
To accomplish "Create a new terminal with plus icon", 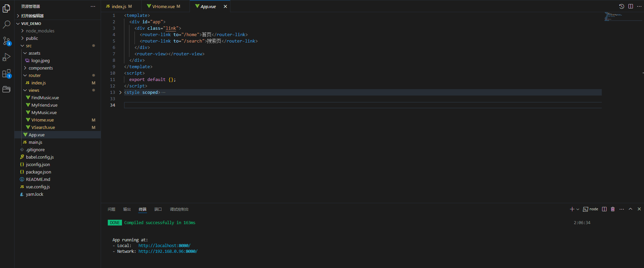I will [x=572, y=209].
